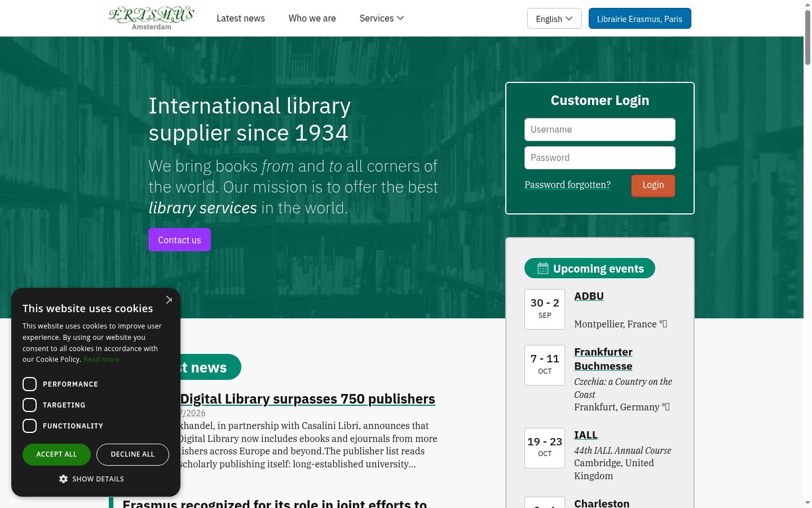Click the gear icon beside Show Details

click(63, 479)
